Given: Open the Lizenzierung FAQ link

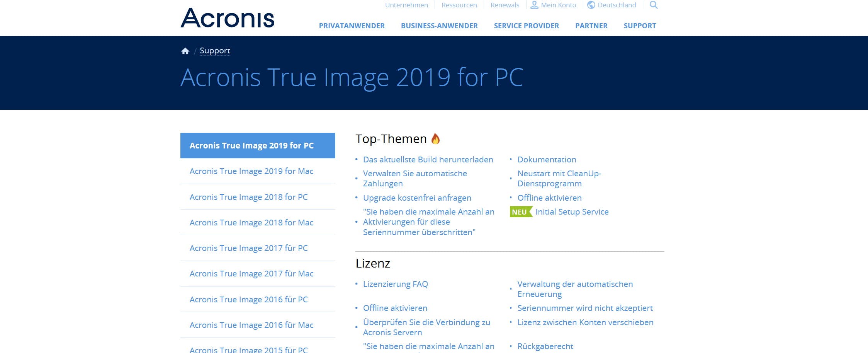Looking at the screenshot, I should click(x=396, y=284).
